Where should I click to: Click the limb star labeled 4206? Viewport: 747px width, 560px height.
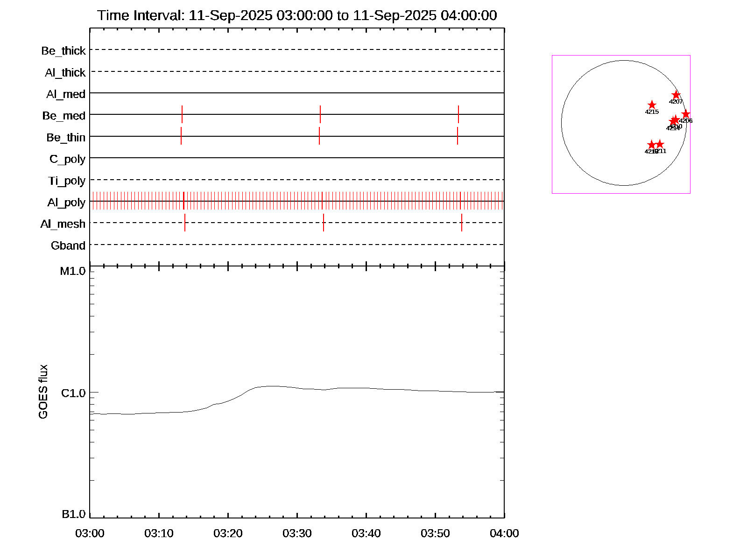click(x=685, y=114)
